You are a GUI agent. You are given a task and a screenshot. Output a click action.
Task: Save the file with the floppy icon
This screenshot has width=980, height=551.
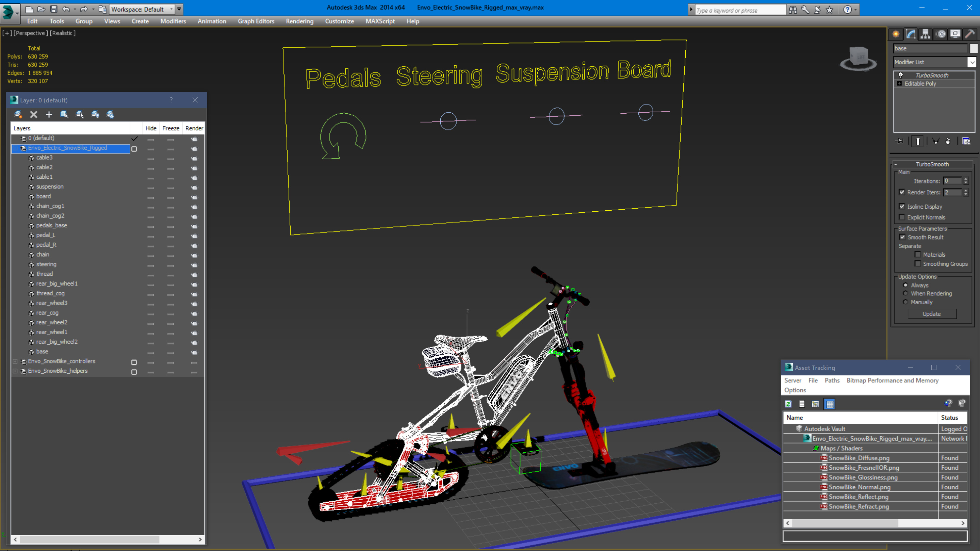point(54,9)
